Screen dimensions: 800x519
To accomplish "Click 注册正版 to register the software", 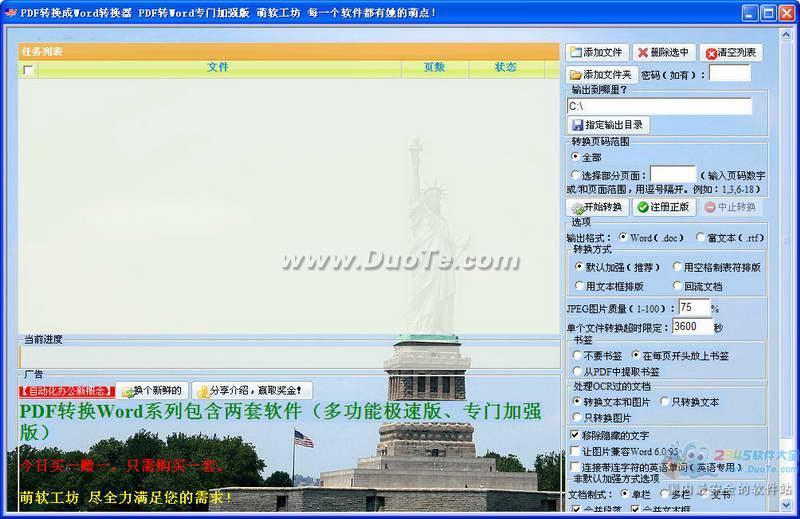I will tap(664, 207).
